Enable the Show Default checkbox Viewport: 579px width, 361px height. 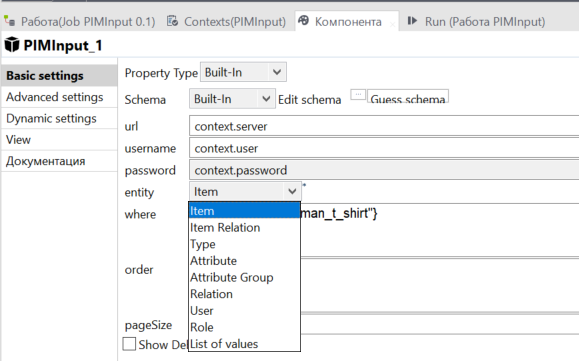tap(129, 344)
